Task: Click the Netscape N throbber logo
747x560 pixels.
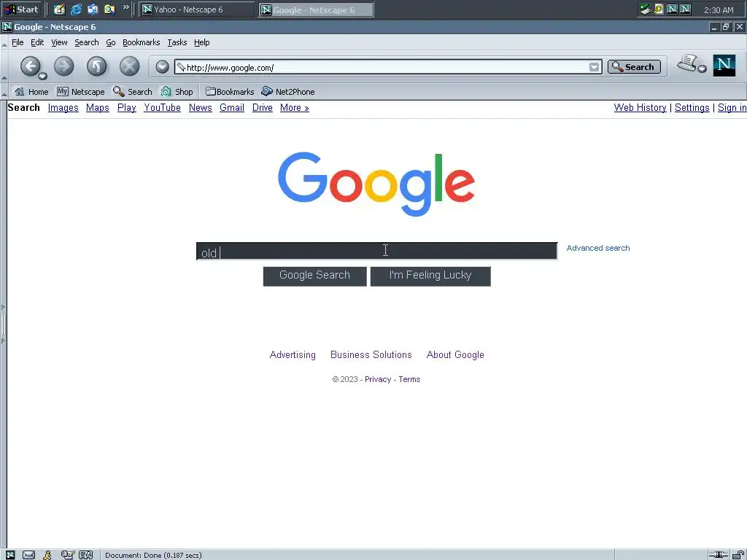Action: [x=724, y=65]
